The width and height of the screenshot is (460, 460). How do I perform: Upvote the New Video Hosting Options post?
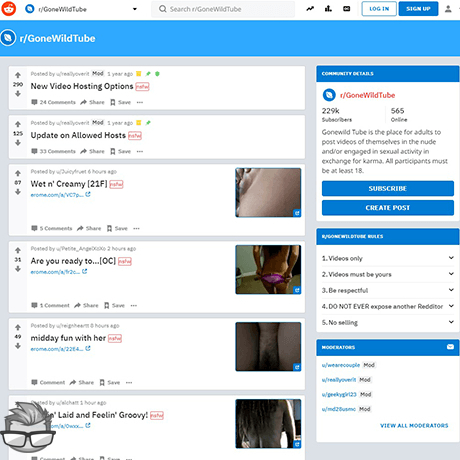pos(18,75)
